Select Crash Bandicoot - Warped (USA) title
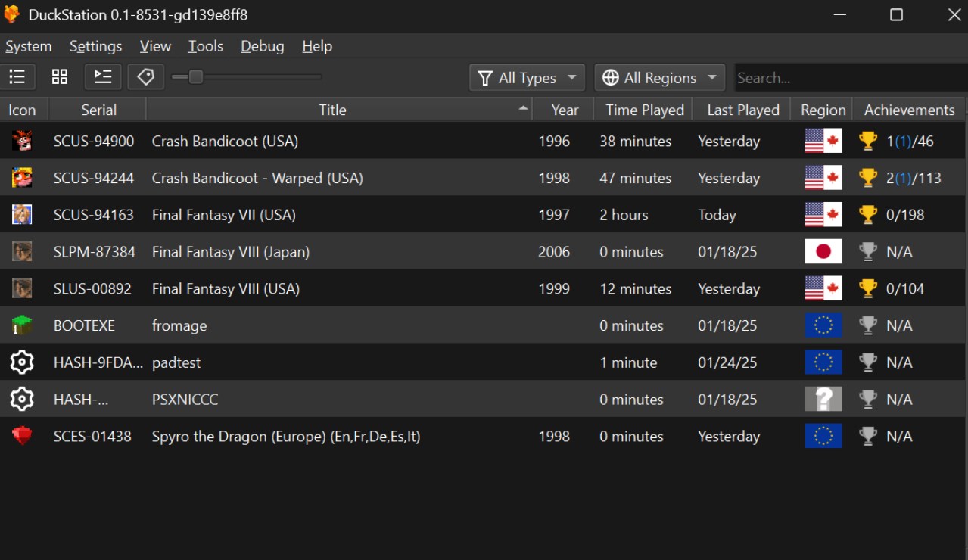 (x=257, y=179)
